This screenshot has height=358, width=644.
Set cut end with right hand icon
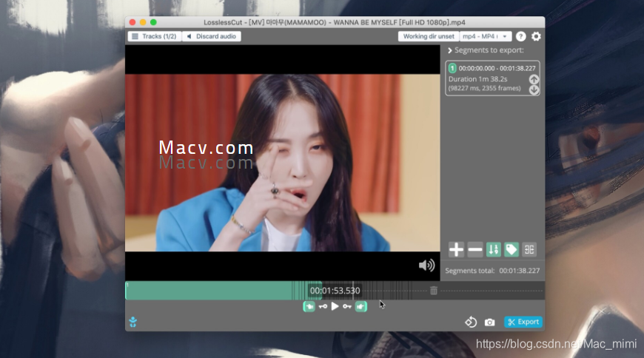coord(361,306)
